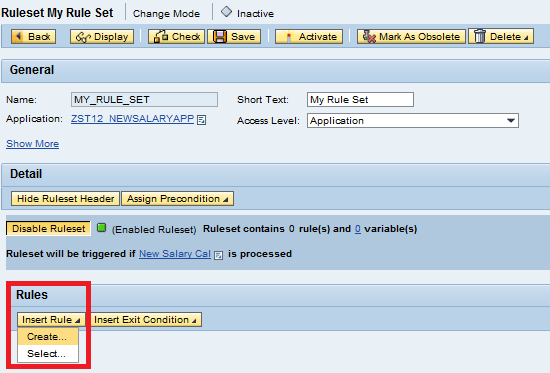Activate the ruleset via the Activate button
550x373 pixels.
309,36
